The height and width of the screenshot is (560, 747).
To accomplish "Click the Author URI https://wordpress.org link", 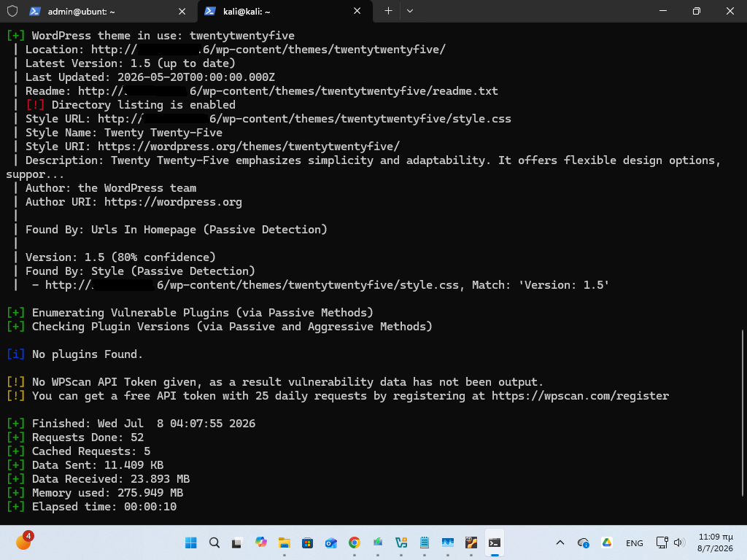I will (x=173, y=203).
